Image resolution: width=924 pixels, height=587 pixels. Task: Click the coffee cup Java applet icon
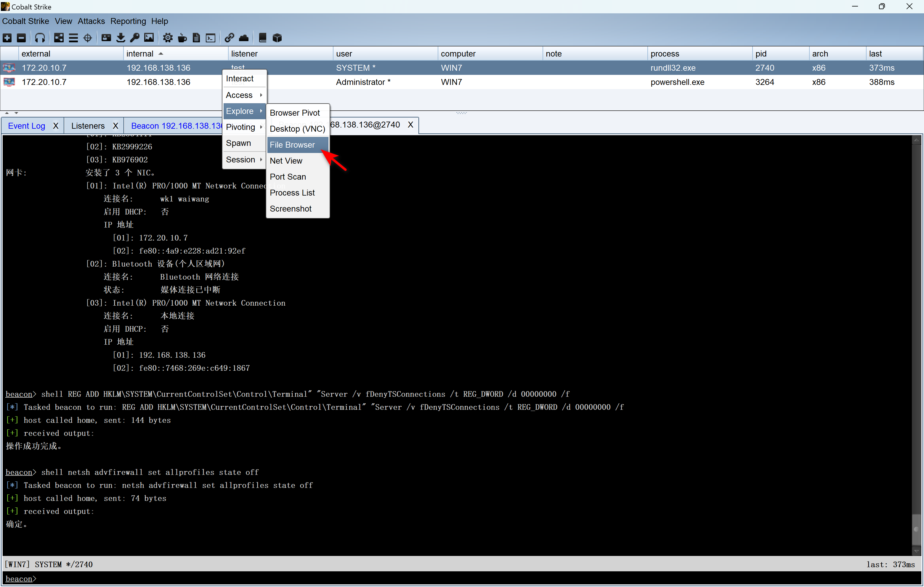coord(182,38)
